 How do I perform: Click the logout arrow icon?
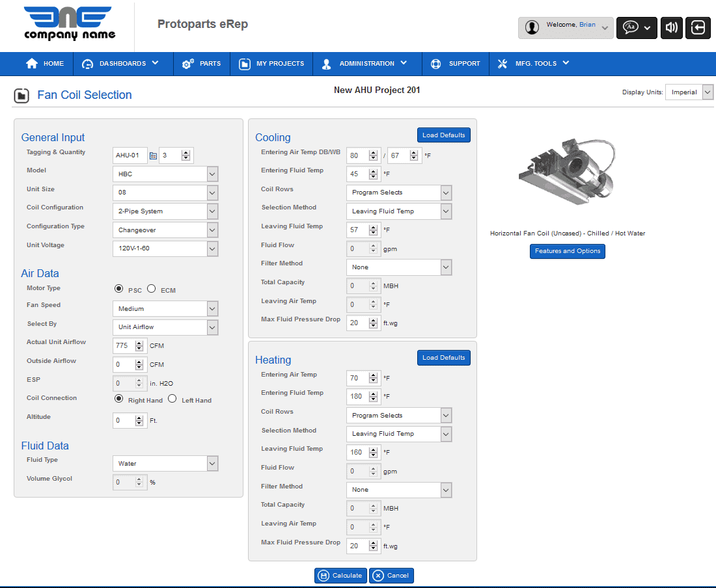point(698,28)
